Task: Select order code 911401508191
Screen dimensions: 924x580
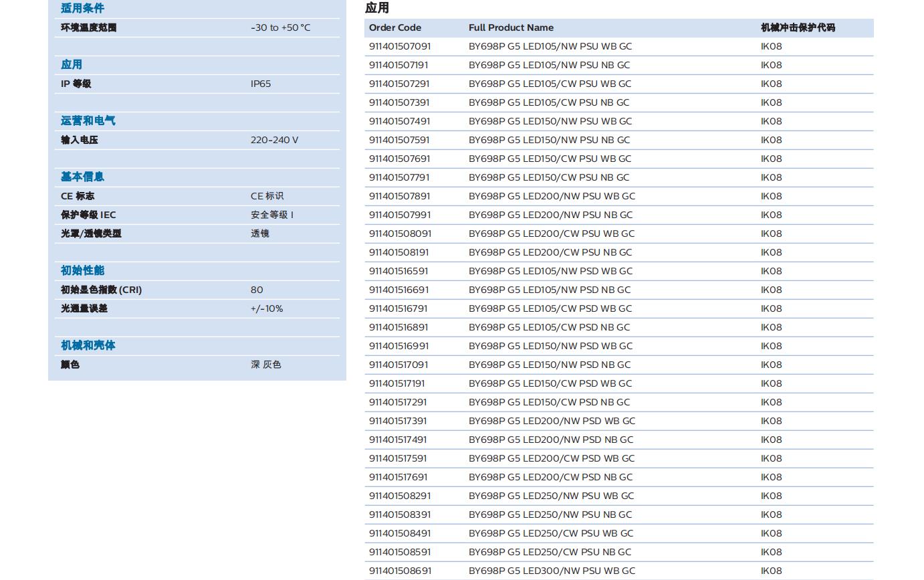Action: pyautogui.click(x=399, y=252)
